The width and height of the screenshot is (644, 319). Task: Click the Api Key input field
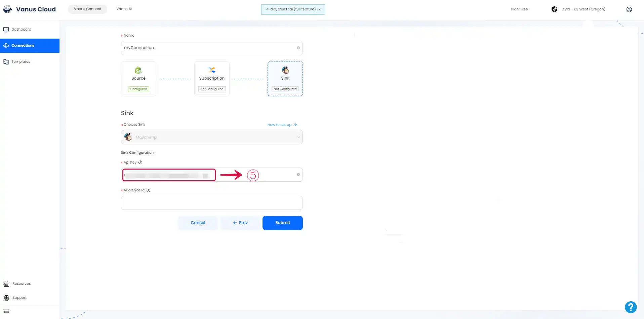click(212, 175)
